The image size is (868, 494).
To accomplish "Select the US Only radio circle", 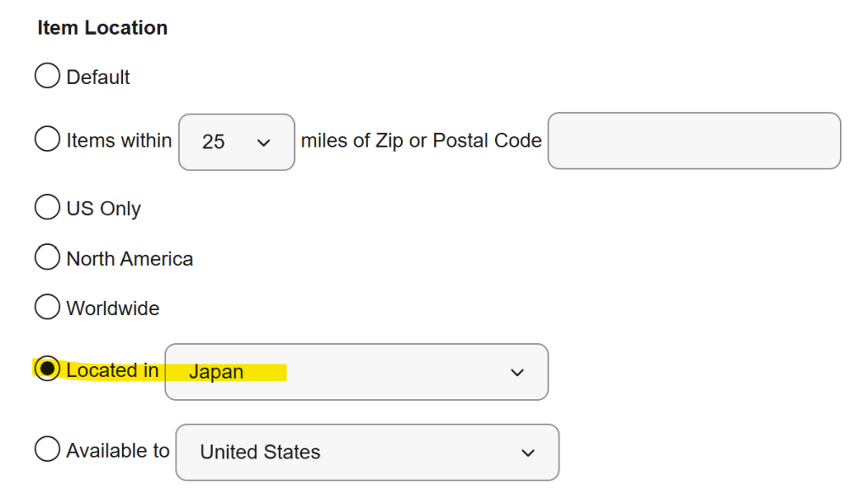I will tap(47, 208).
